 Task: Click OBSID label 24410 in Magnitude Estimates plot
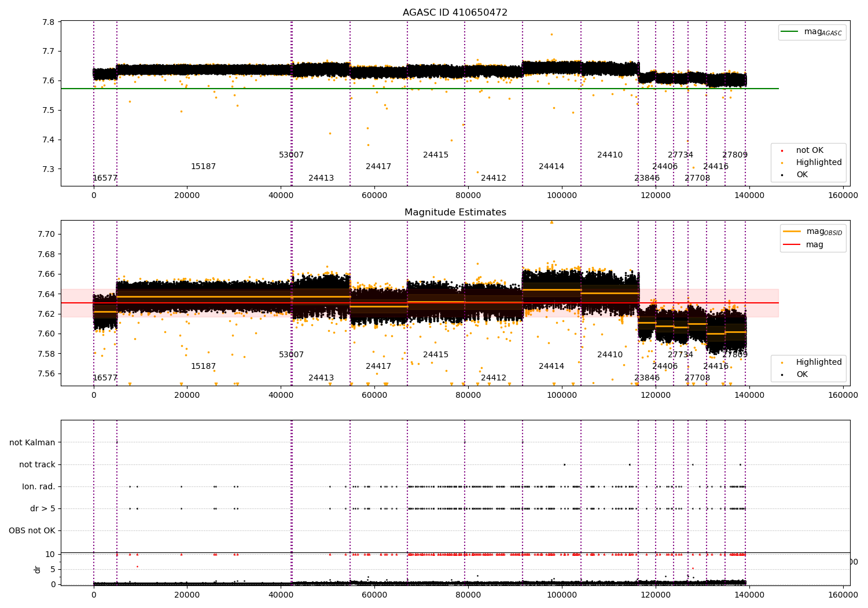pos(610,355)
